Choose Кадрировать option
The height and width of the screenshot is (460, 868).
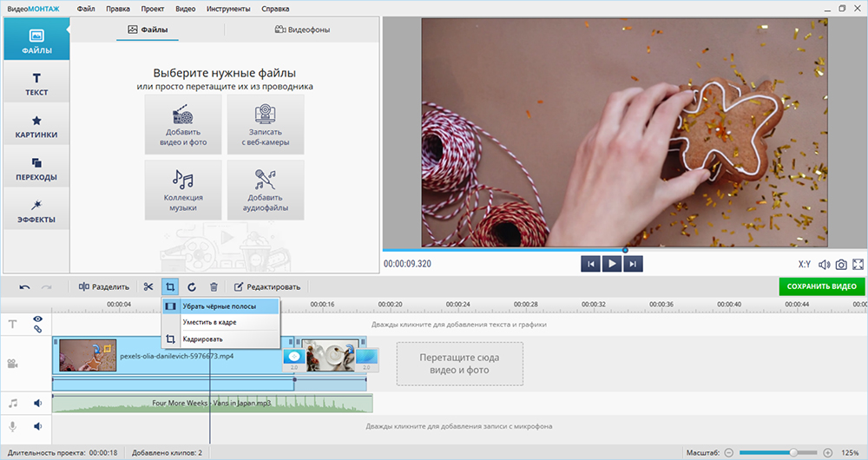click(220, 338)
